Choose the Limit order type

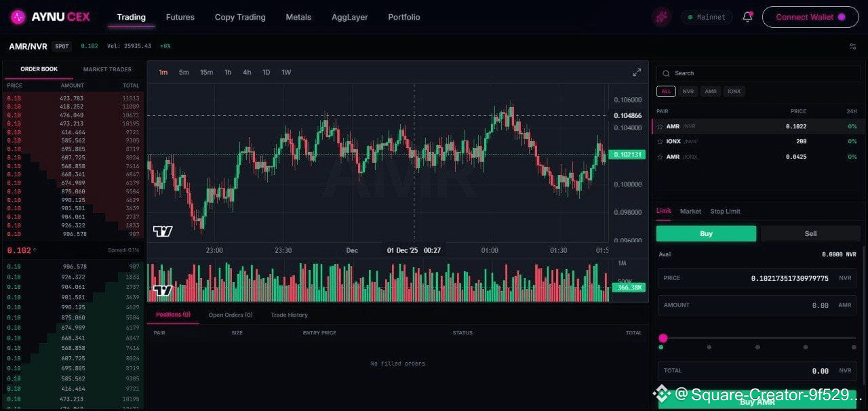coord(663,211)
